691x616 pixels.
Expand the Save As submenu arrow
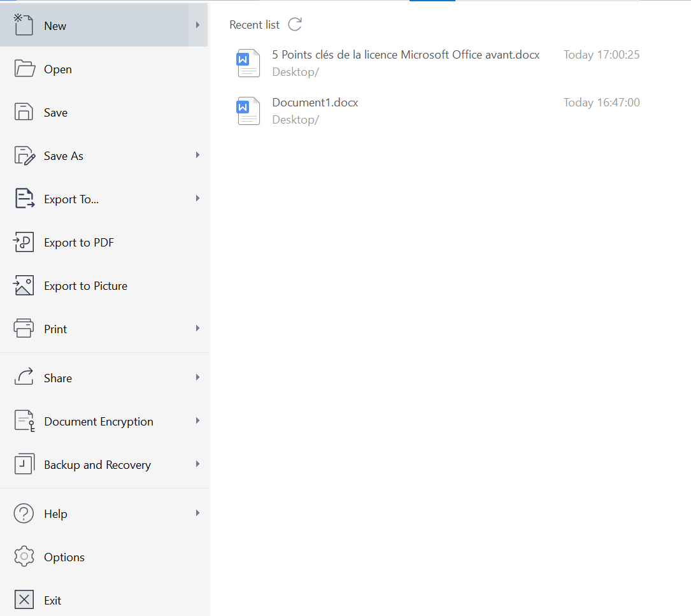198,155
